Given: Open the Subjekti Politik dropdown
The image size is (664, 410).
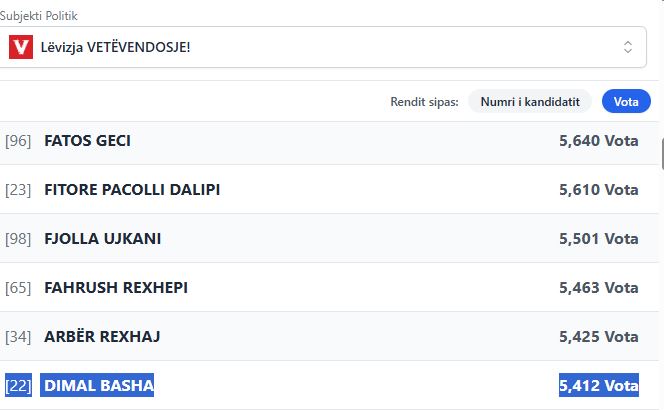Looking at the screenshot, I should tap(322, 47).
